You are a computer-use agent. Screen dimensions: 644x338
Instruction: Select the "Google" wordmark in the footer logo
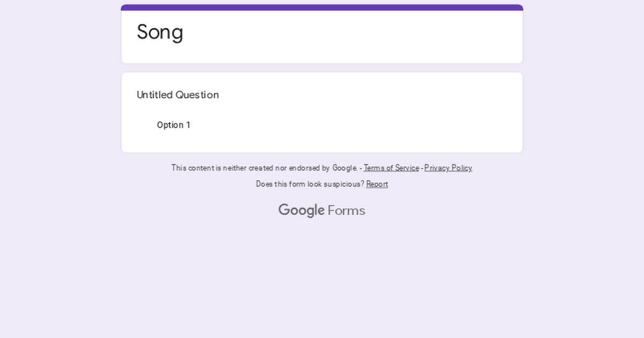302,210
